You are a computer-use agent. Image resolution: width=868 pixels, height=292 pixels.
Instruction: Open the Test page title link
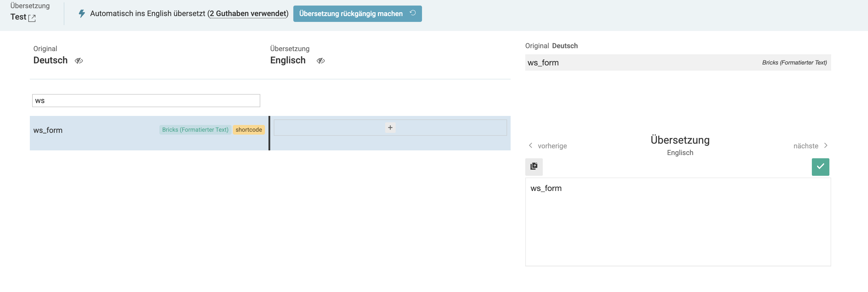click(x=18, y=17)
